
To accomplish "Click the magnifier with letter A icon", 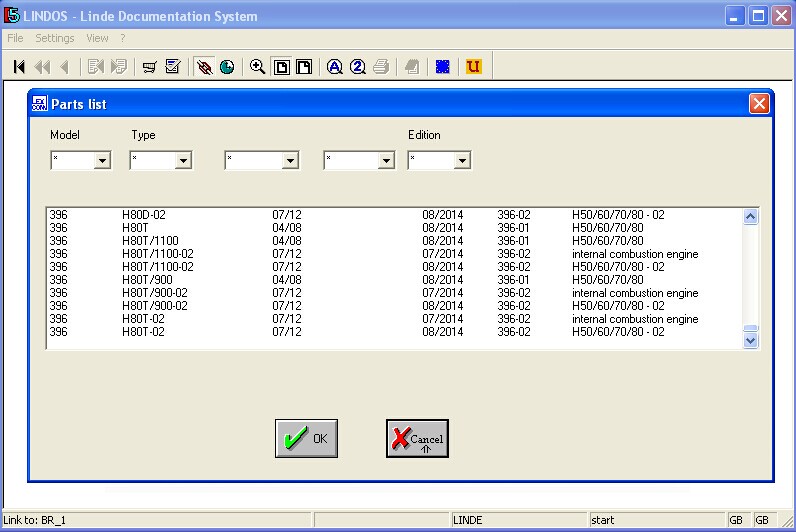I will coord(335,66).
